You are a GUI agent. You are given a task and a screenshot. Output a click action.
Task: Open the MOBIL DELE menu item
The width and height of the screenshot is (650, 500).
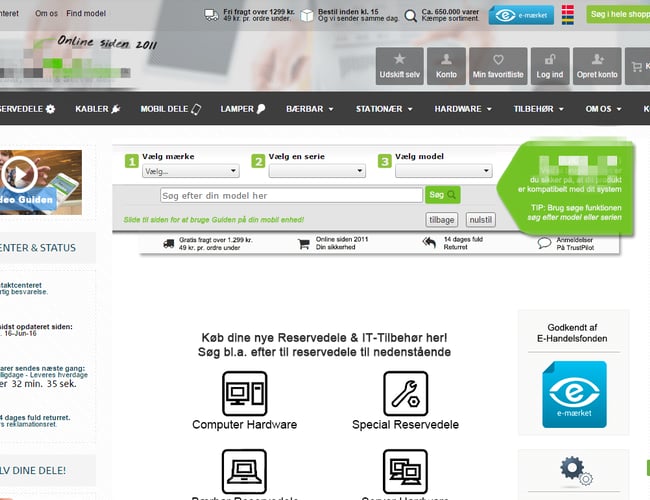171,109
